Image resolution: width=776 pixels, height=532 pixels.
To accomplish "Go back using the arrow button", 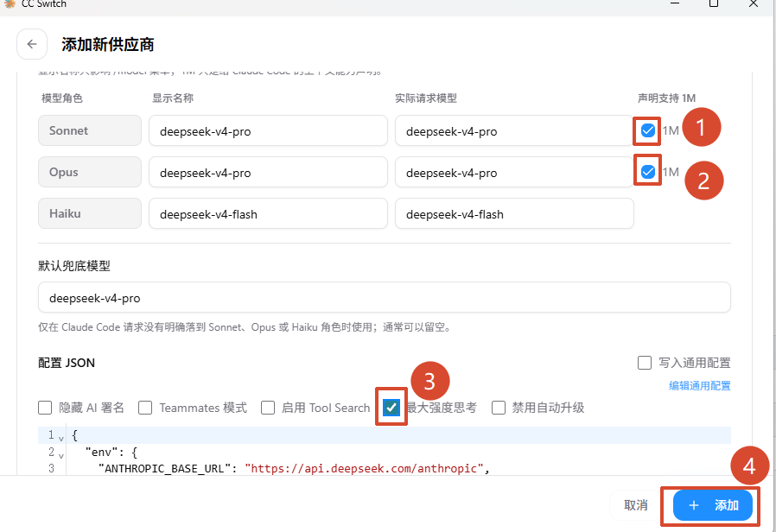I will click(x=32, y=44).
